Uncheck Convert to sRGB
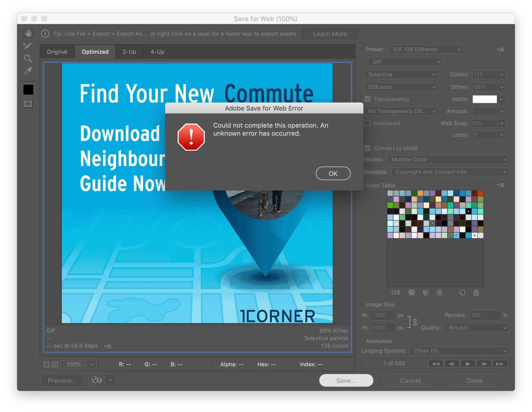Viewport: 532px width, 412px height. tap(368, 148)
